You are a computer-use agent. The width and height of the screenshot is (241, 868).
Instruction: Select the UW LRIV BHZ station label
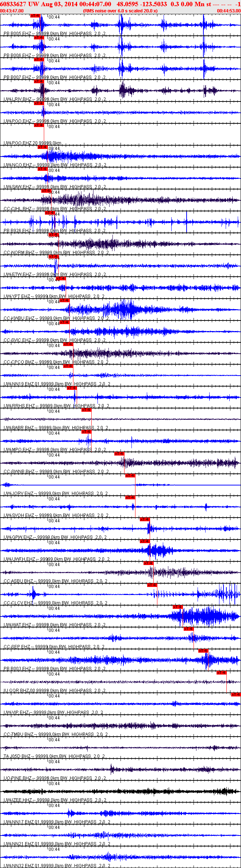point(55,99)
